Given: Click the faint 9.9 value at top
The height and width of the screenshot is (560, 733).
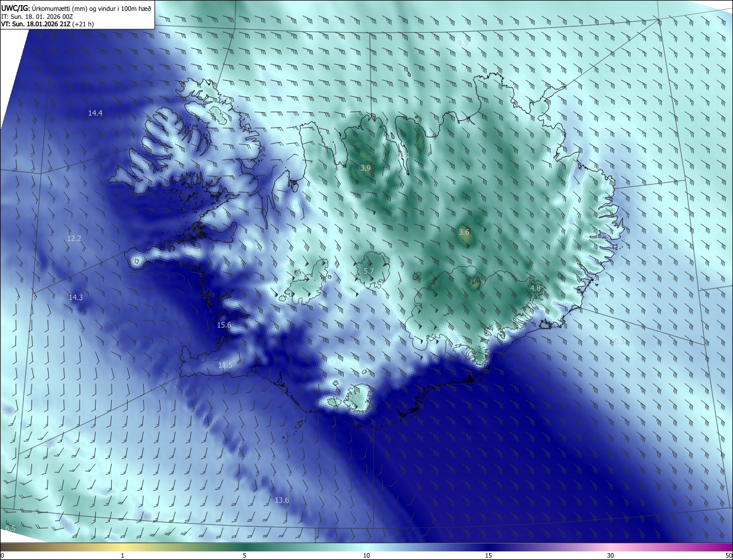Looking at the screenshot, I should point(463,43).
